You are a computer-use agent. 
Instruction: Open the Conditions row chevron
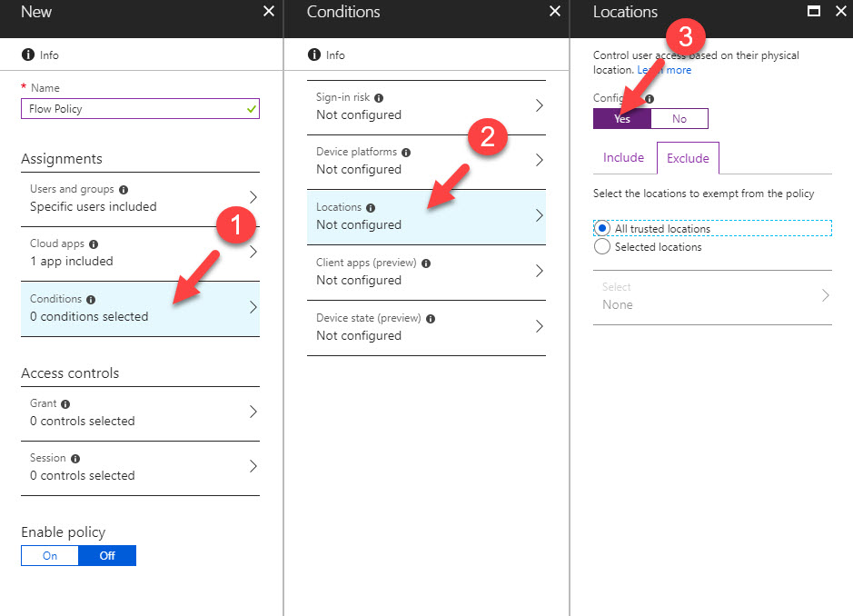click(x=253, y=307)
